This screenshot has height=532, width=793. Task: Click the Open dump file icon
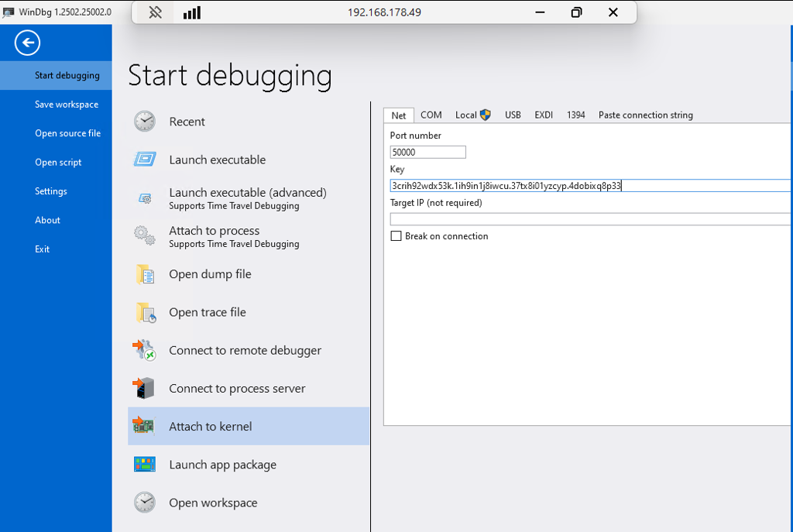tap(145, 274)
